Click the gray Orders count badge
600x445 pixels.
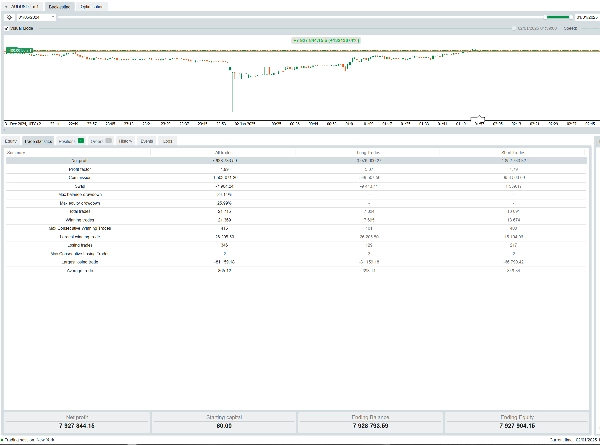tap(109, 141)
